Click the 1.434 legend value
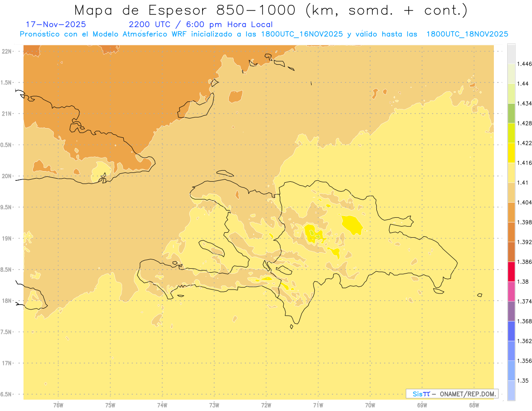Screen dimensions: 532x411 click(x=524, y=103)
